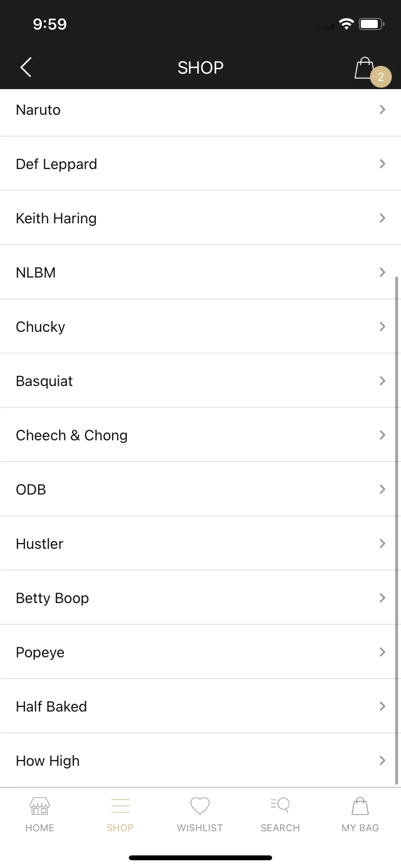Select the Basquiat category
The width and height of the screenshot is (401, 868).
[200, 381]
